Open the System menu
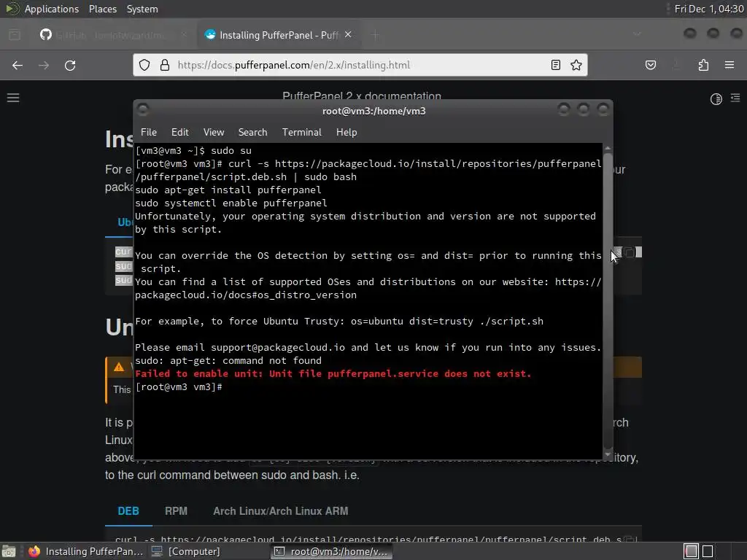The width and height of the screenshot is (747, 560). [142, 9]
